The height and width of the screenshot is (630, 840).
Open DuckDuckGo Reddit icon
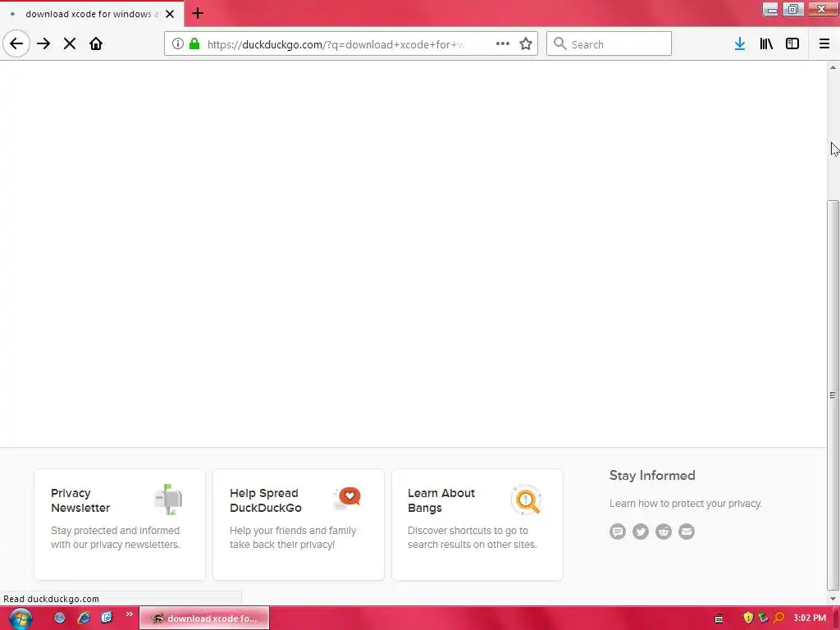coord(664,532)
